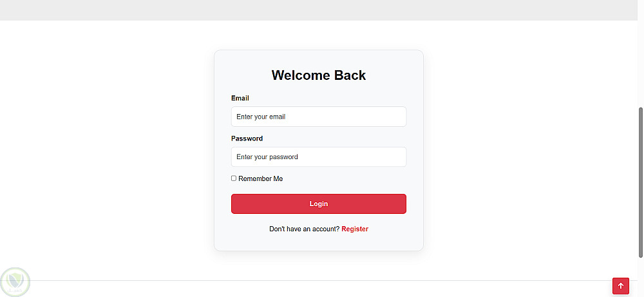Click the gray banner strip at page top
The image size is (644, 297).
pyautogui.click(x=319, y=10)
